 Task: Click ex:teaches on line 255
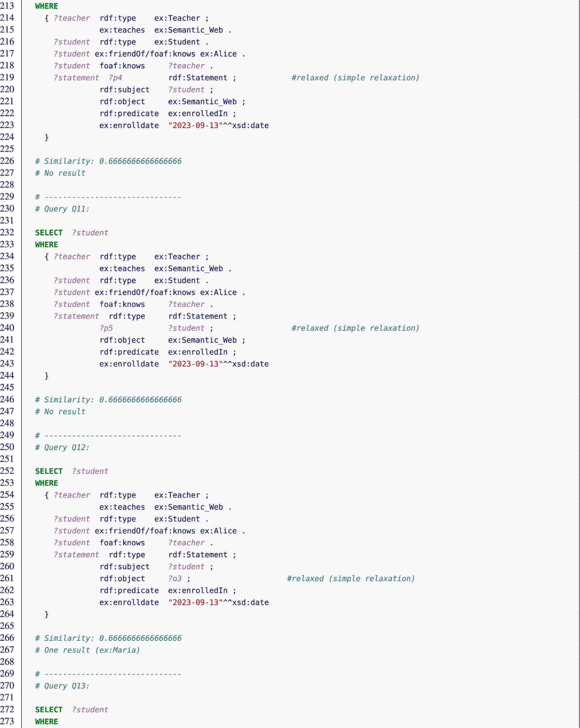(122, 507)
